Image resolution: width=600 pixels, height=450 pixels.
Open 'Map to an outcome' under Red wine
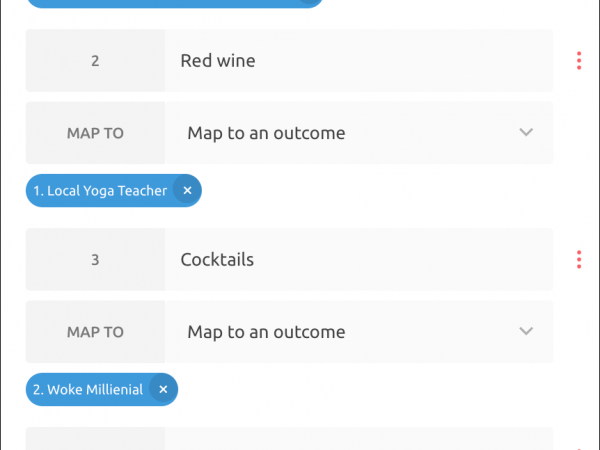tap(358, 133)
